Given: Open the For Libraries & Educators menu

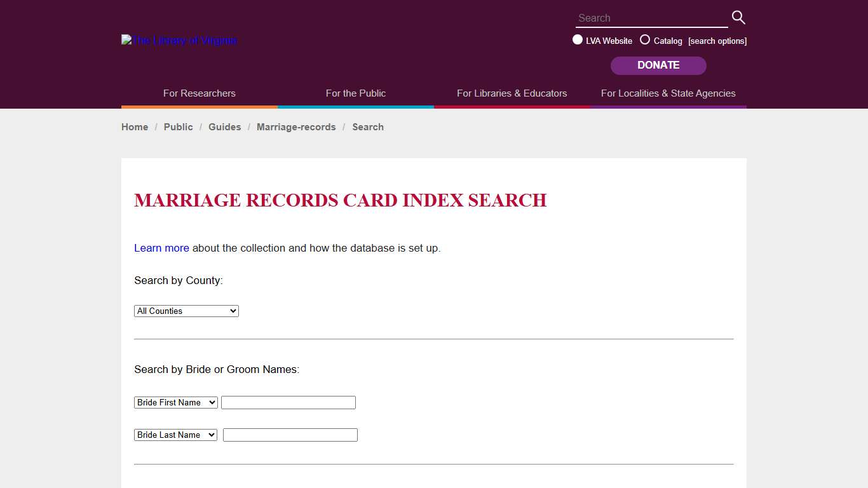Looking at the screenshot, I should tap(512, 93).
